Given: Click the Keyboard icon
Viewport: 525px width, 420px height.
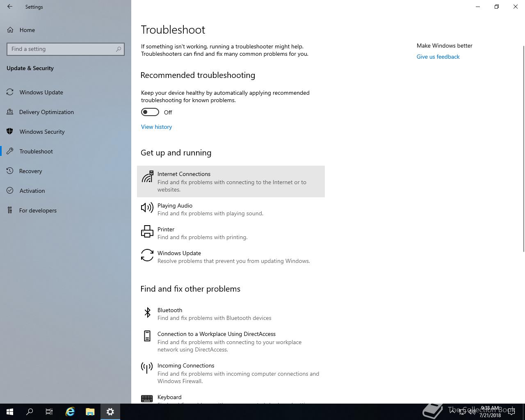Looking at the screenshot, I should (147, 398).
